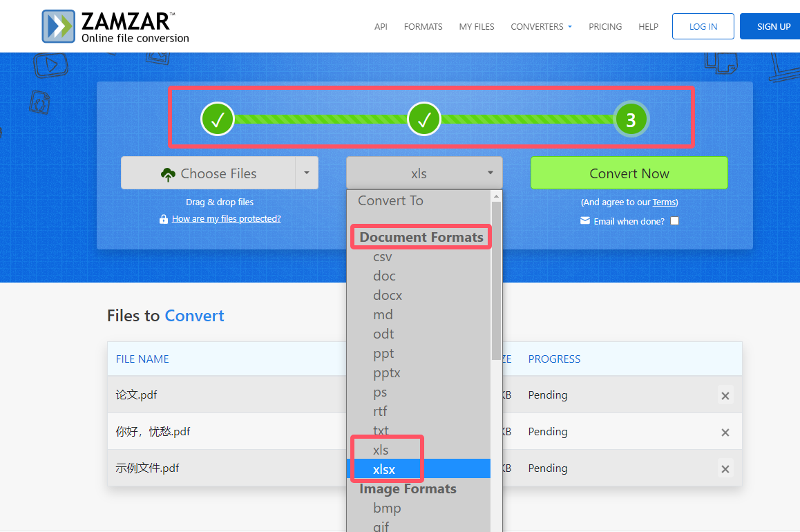Click step 3 circle indicator

(x=631, y=120)
